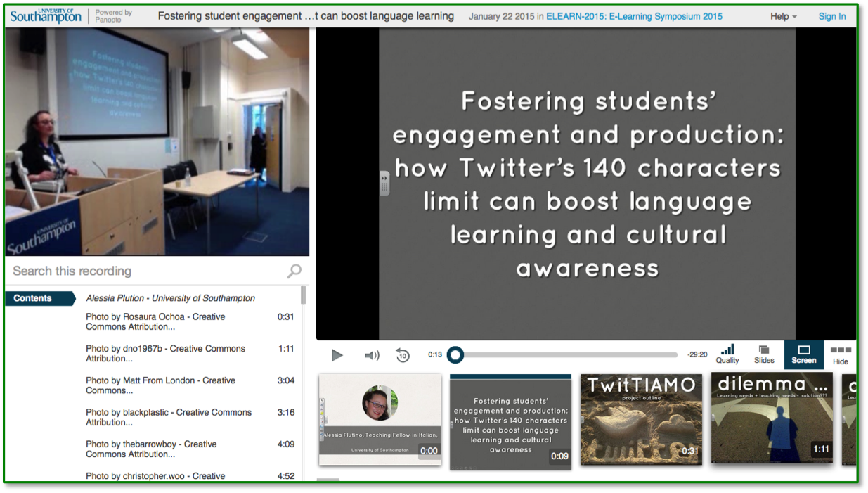Open the ELEARN-2015 E-Learning Symposium folder link
Image resolution: width=868 pixels, height=493 pixels.
634,16
